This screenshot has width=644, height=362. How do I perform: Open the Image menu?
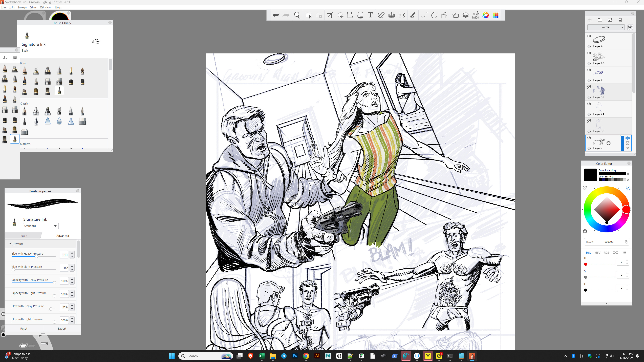pos(22,7)
